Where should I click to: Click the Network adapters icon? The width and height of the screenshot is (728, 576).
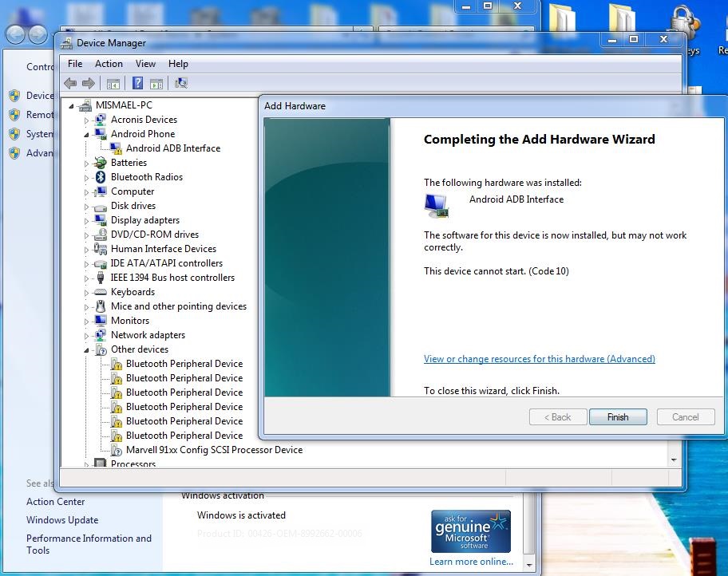pyautogui.click(x=101, y=334)
